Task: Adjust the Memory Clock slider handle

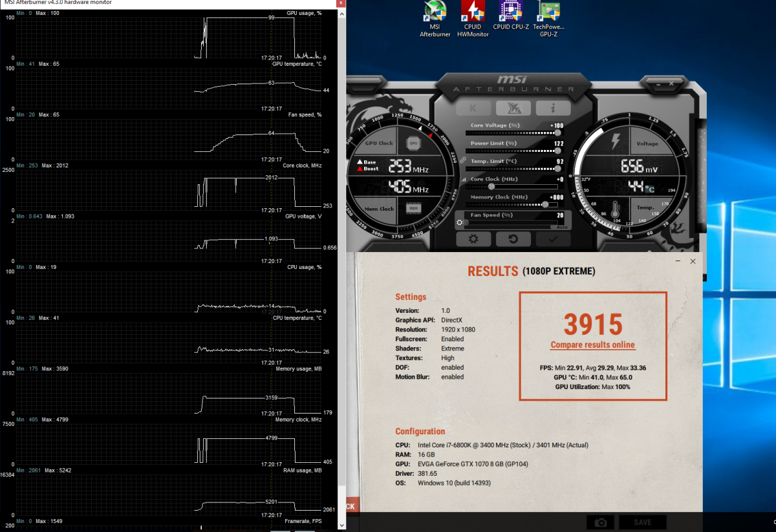Action: tap(544, 204)
